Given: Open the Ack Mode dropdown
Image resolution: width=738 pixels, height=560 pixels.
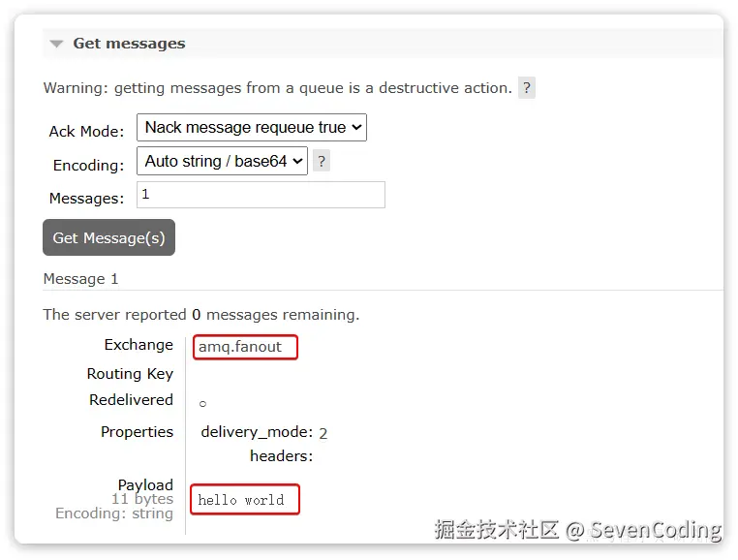Looking at the screenshot, I should 252,127.
